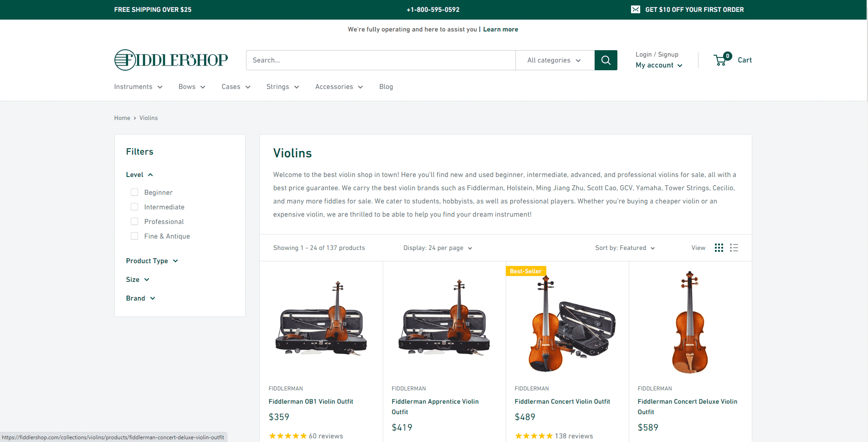Click the Fiddlershop logo
Viewport: 868px width, 442px height.
171,60
